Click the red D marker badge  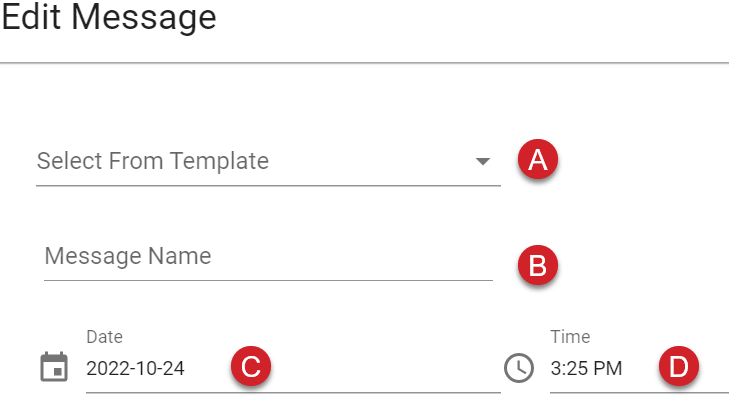coord(679,366)
